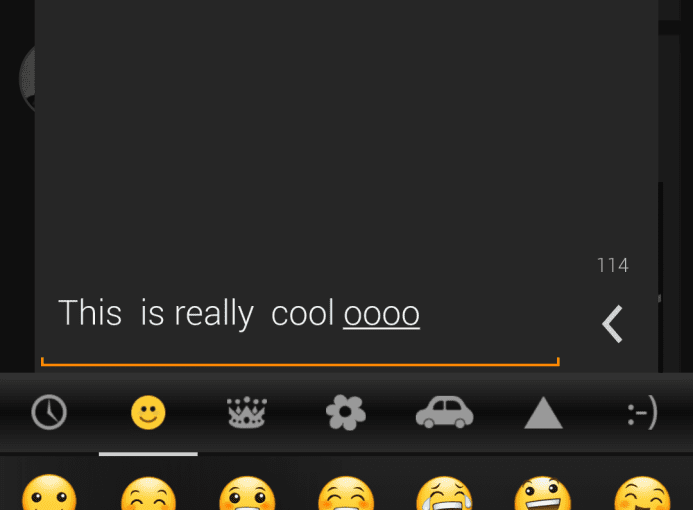This screenshot has width=693, height=510.
Task: Switch to the flower nature emoji category
Action: coord(346,412)
